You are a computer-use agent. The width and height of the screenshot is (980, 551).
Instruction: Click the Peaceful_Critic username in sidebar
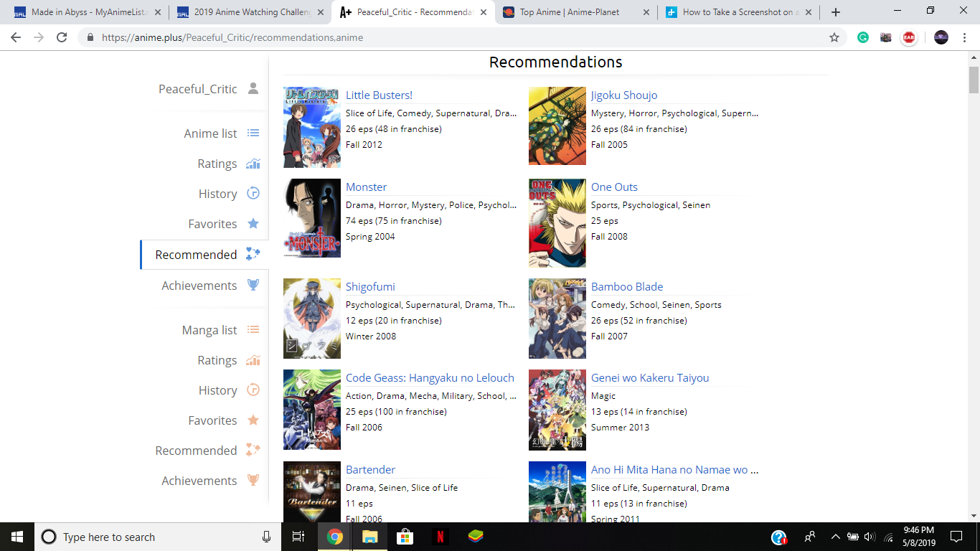(x=198, y=89)
